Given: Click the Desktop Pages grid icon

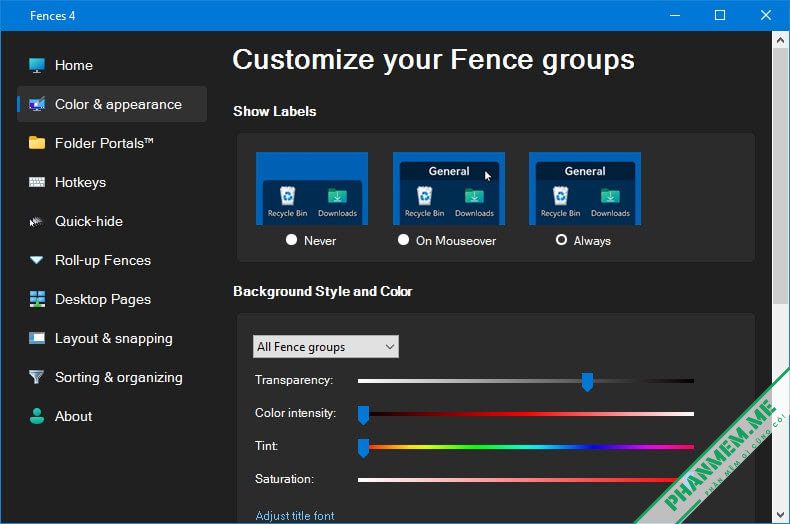Looking at the screenshot, I should [37, 299].
